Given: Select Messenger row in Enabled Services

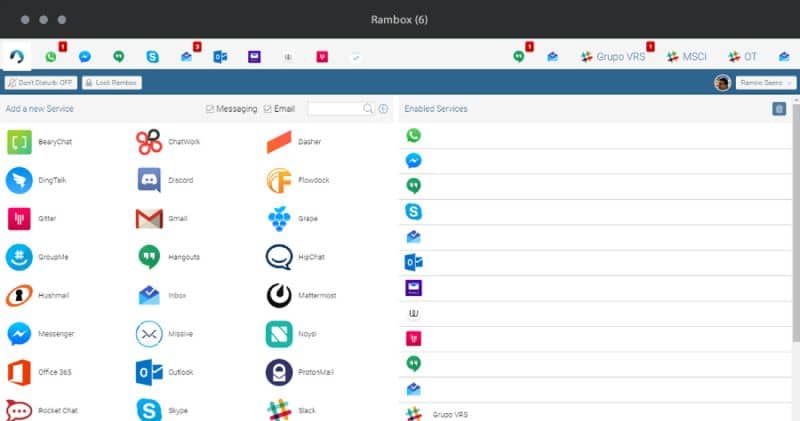Looking at the screenshot, I should point(595,161).
